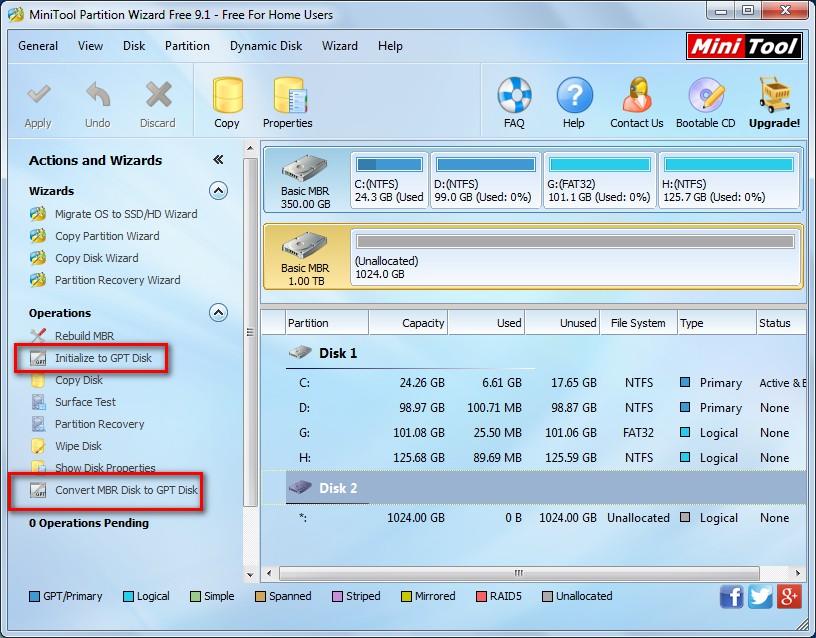Open the Facebook social icon

click(731, 596)
